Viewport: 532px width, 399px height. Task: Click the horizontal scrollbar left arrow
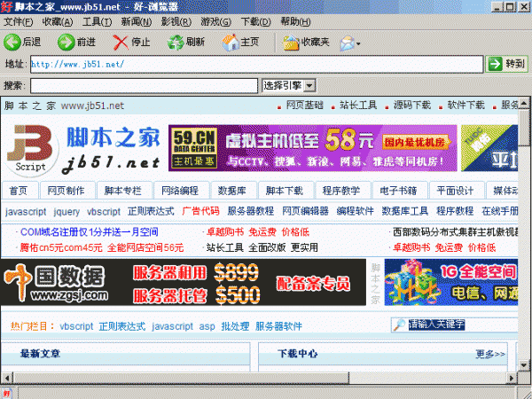pos(7,378)
